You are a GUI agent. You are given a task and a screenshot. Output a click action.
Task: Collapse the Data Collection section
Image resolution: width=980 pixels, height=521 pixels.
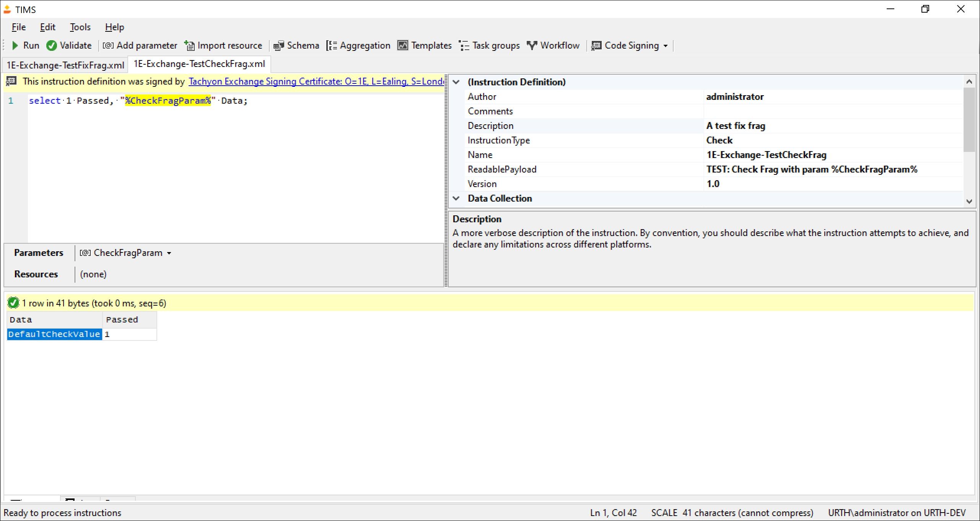(x=456, y=198)
